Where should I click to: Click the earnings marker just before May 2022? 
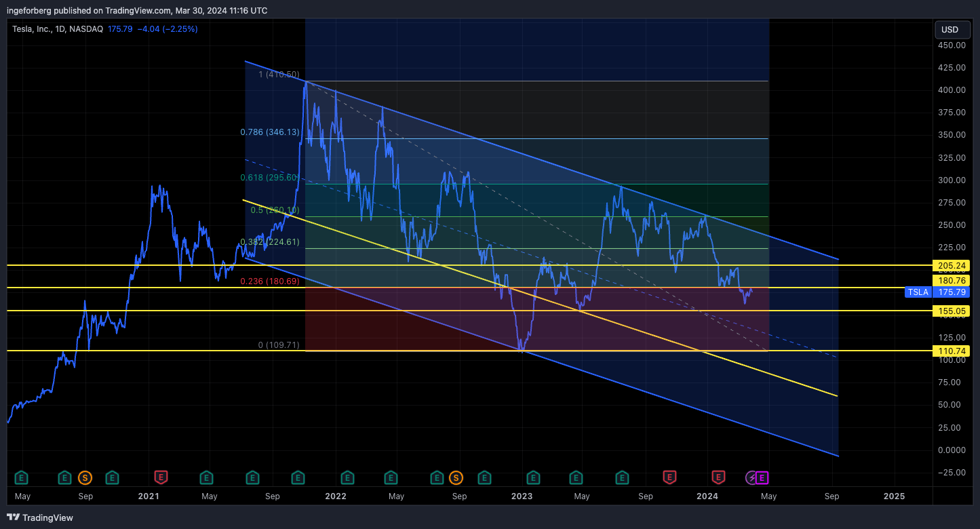pyautogui.click(x=391, y=477)
